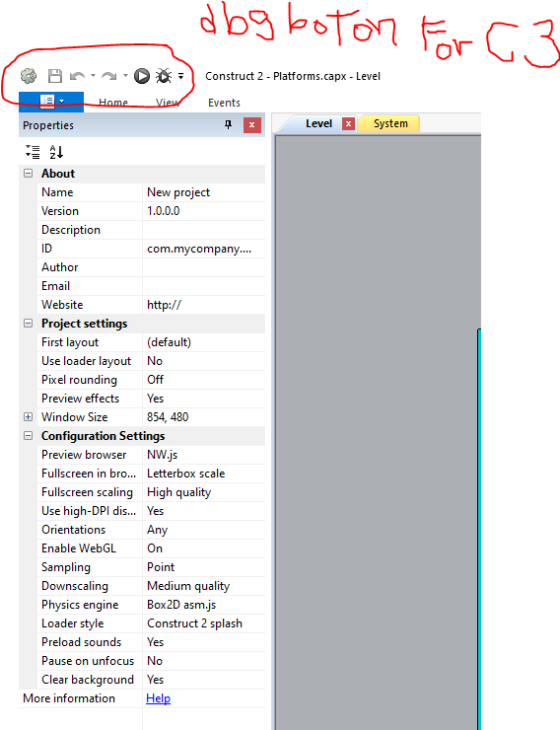Viewport: 560px width, 730px height.
Task: Collapse the Configuration Settings section
Action: pyautogui.click(x=29, y=436)
